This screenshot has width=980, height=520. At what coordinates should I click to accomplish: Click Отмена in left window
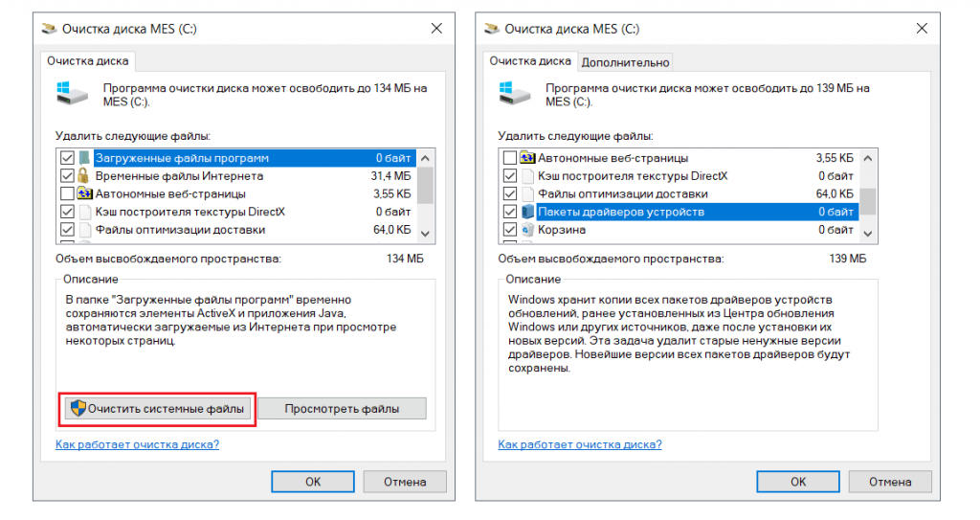click(x=405, y=482)
